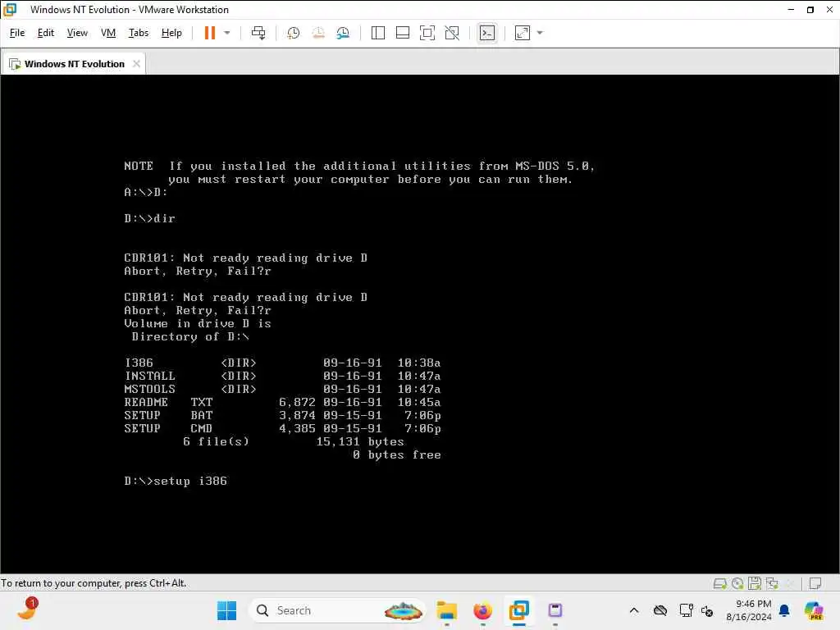Open the snapshot manager
840x630 pixels.
pyautogui.click(x=343, y=33)
